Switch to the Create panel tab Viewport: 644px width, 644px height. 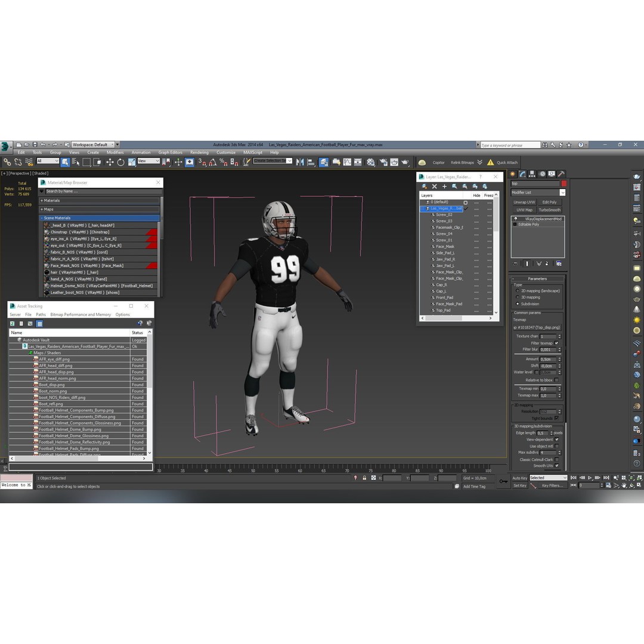click(x=513, y=174)
